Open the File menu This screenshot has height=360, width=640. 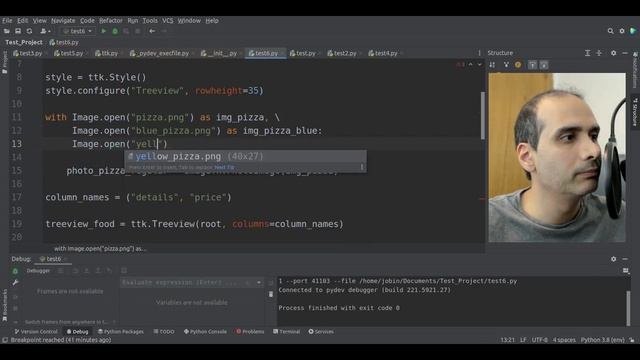7,20
